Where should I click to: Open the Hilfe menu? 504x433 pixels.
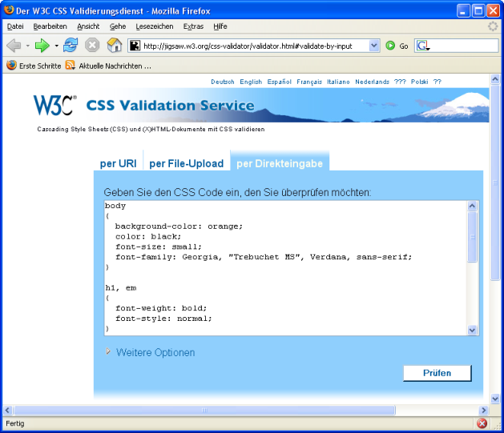coord(220,26)
